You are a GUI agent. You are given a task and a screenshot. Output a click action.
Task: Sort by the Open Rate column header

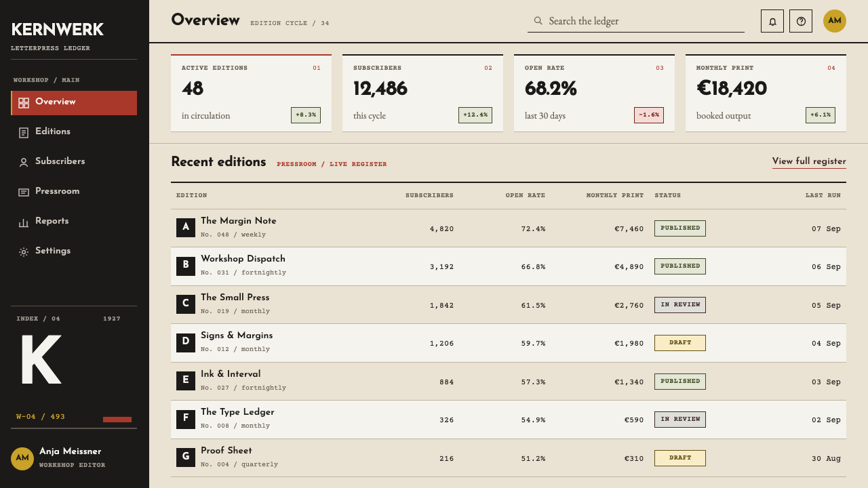tap(526, 196)
